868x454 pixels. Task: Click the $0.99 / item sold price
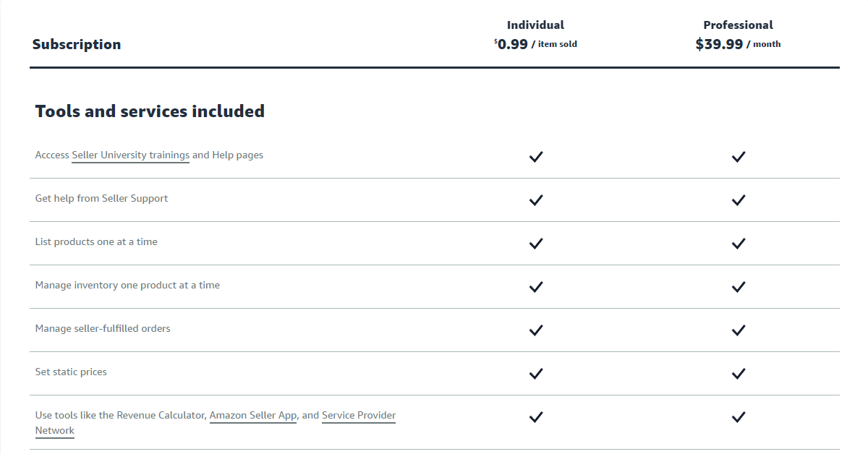point(535,44)
